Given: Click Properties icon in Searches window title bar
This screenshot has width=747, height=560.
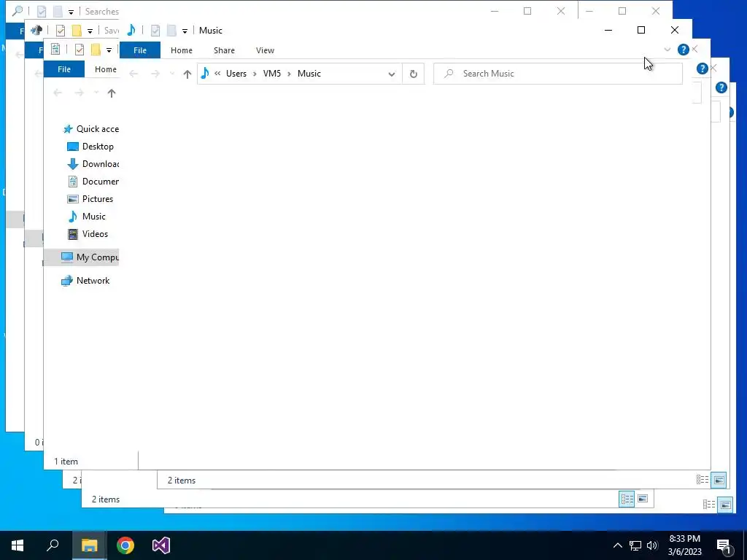Looking at the screenshot, I should (x=42, y=12).
